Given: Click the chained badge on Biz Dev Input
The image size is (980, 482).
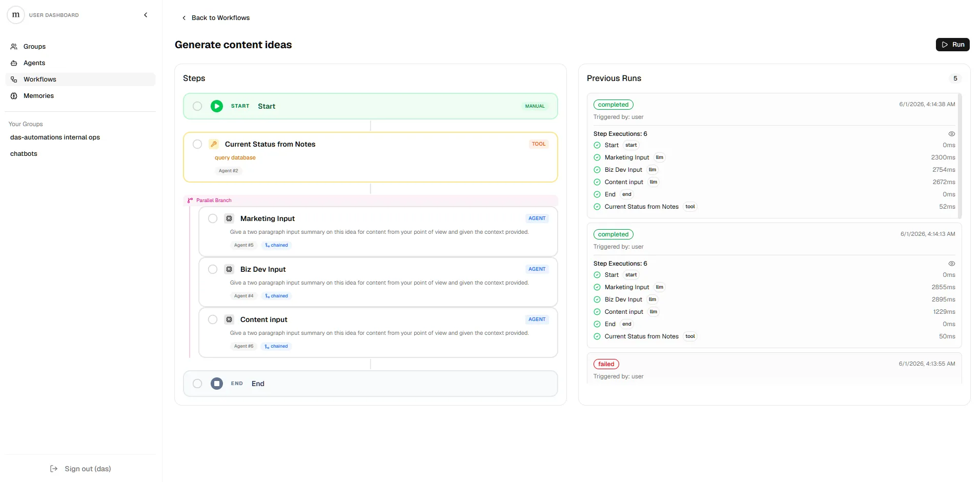Looking at the screenshot, I should tap(276, 296).
